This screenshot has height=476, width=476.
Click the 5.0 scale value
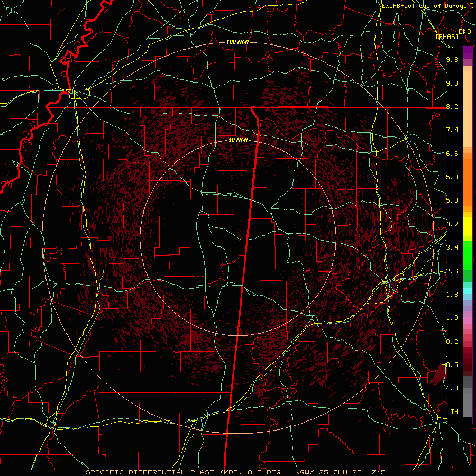click(x=452, y=200)
